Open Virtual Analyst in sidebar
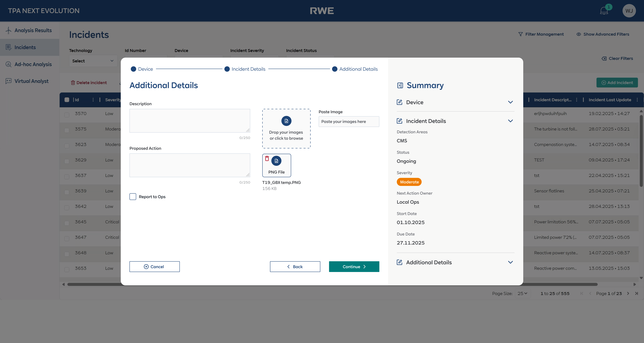 [30, 81]
